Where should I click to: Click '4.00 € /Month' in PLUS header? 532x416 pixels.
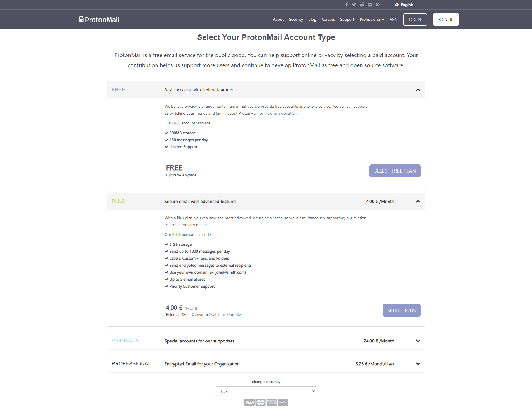pos(380,202)
